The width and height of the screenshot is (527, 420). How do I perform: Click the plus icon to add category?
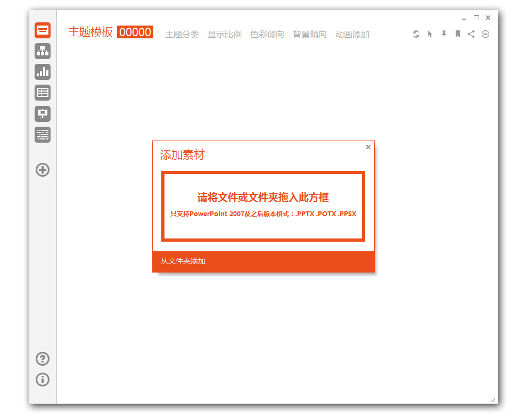(43, 170)
